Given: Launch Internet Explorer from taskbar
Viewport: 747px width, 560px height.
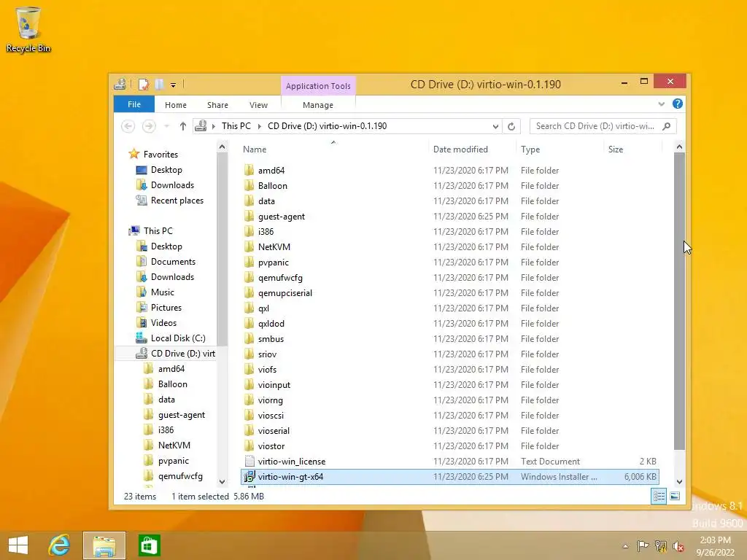Looking at the screenshot, I should pyautogui.click(x=59, y=545).
